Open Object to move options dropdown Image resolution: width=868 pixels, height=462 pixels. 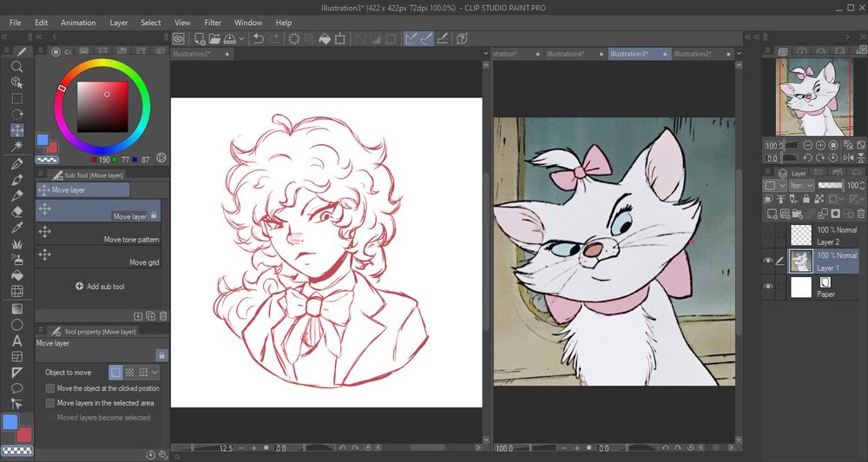[155, 373]
